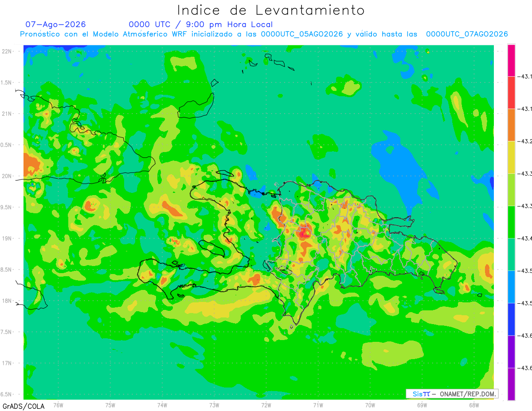Click the '74W' longitude label
The width and height of the screenshot is (532, 411).
tap(162, 405)
